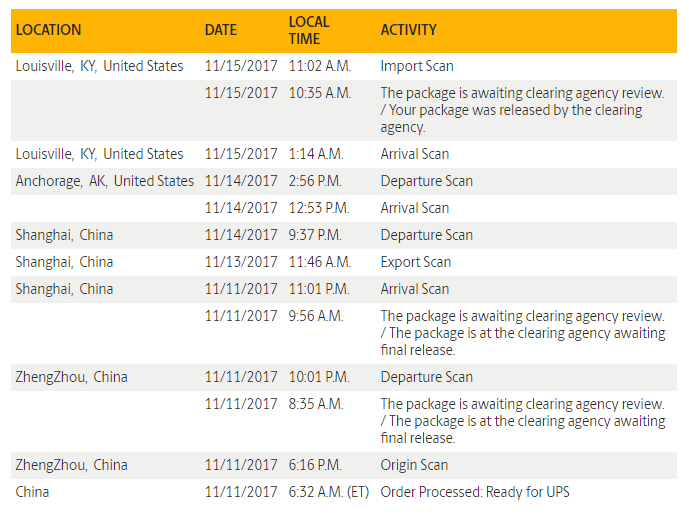Click the ACTIVITY column header
Screen dimensions: 689x521
408,30
